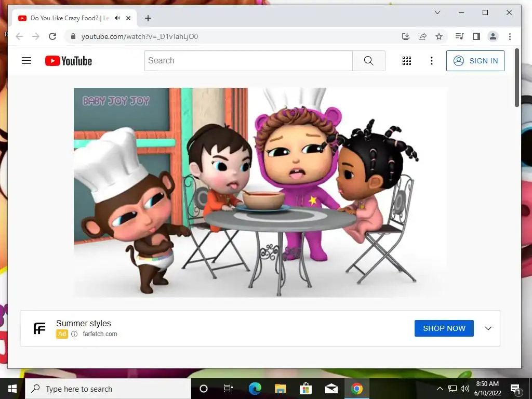Click the Farfetch logo in ad
This screenshot has height=399, width=532.
click(x=39, y=328)
